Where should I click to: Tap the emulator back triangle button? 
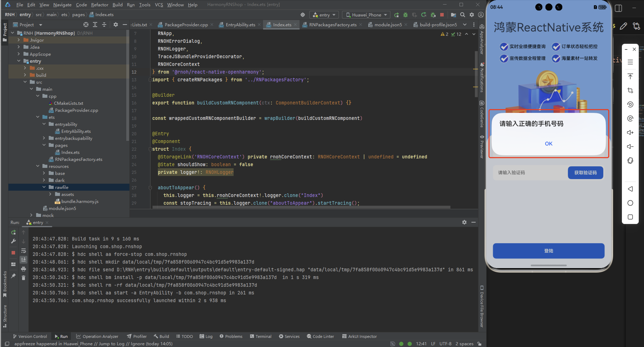(x=630, y=189)
